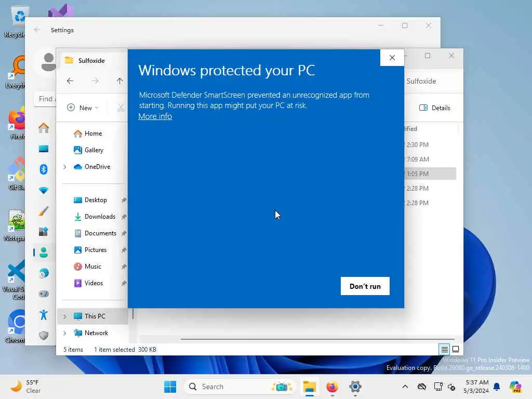Open the weather widget
Screen dimensions: 532x399
tap(25, 387)
